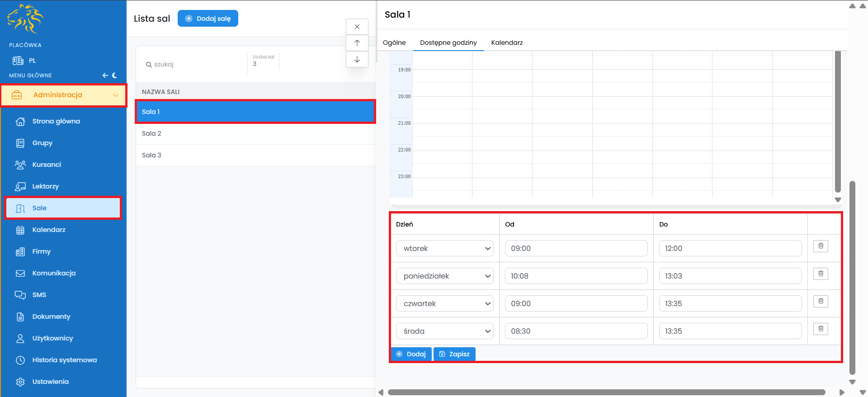Expand the Administracja menu section
The height and width of the screenshot is (397, 868).
[x=63, y=95]
